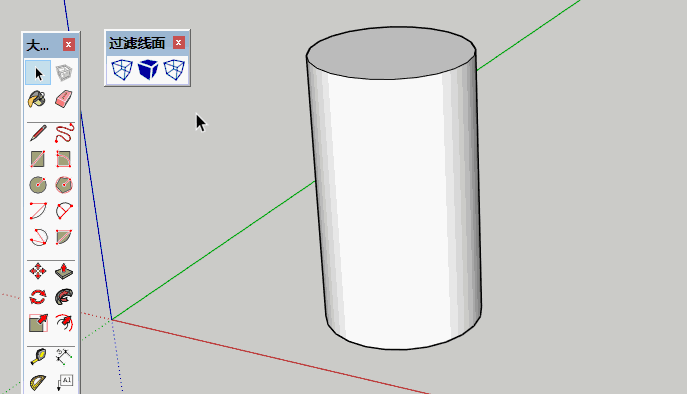This screenshot has height=394, width=687.
Task: Choose the Push/Pull tool
Action: coord(64,271)
